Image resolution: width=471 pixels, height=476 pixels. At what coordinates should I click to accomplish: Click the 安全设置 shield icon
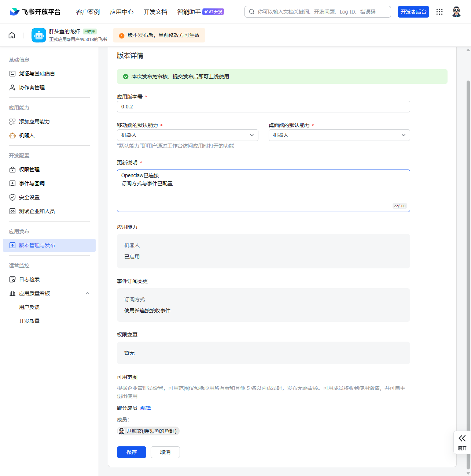click(12, 197)
